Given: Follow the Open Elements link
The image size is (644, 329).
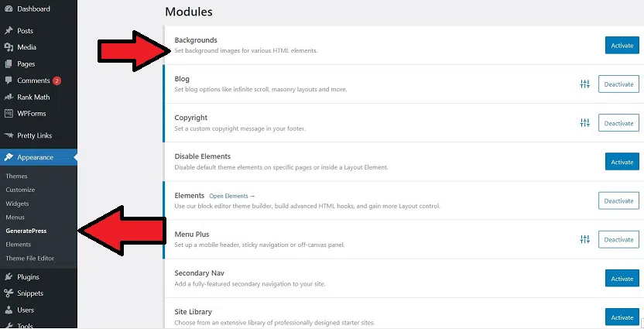Looking at the screenshot, I should pos(231,196).
